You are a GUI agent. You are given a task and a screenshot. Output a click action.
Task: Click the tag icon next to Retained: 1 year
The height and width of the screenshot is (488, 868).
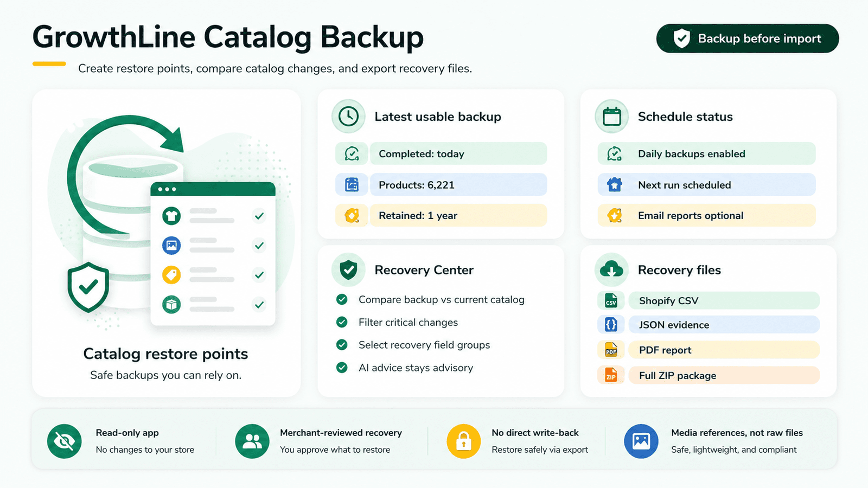(x=352, y=216)
